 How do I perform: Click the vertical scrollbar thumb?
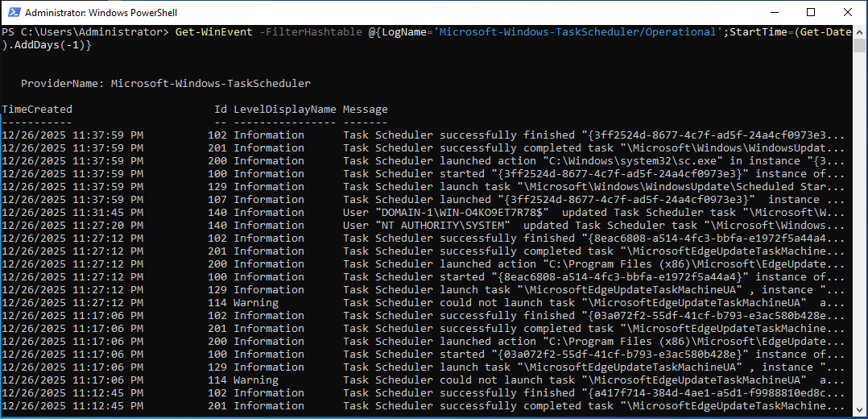tap(860, 45)
